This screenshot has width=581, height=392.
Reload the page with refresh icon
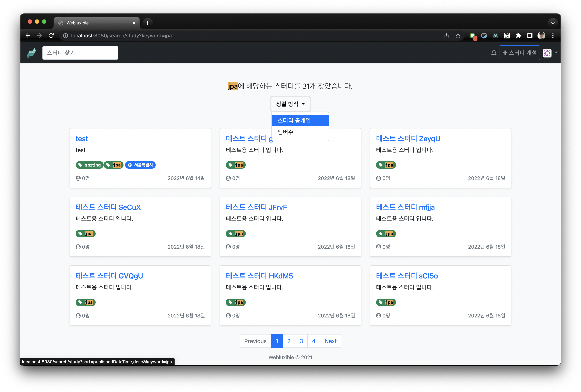click(x=51, y=36)
